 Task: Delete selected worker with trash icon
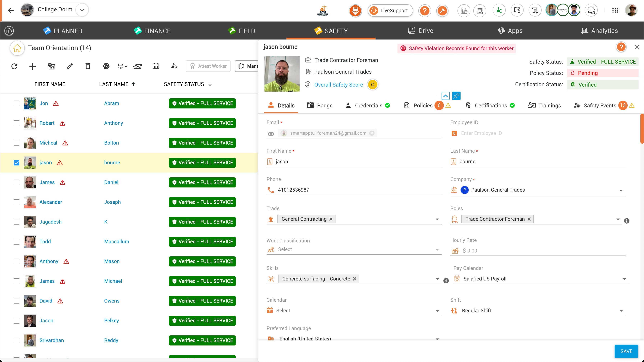[x=88, y=66]
